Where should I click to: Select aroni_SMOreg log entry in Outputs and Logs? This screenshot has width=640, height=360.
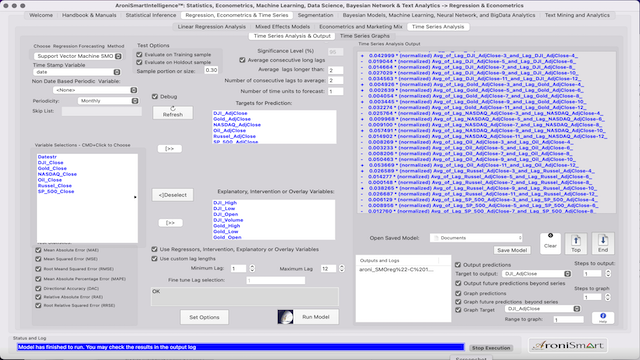pyautogui.click(x=396, y=269)
